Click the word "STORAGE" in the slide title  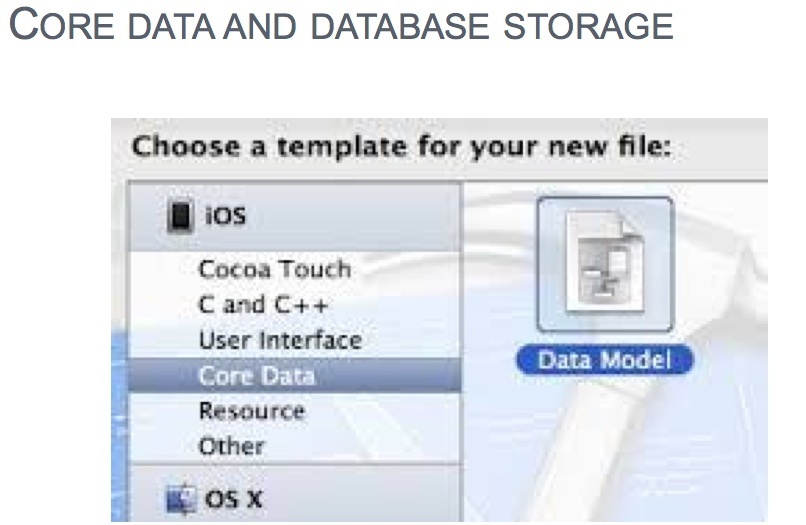click(x=589, y=27)
